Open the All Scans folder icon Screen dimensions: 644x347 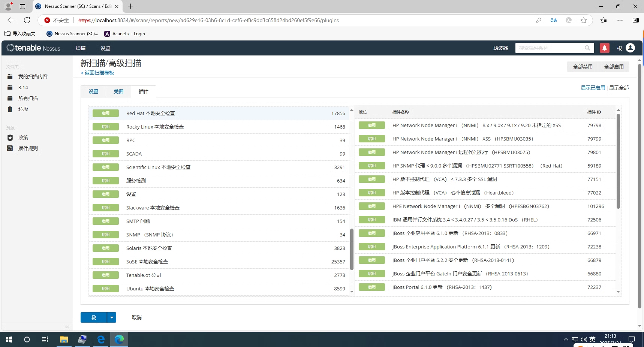pos(10,98)
